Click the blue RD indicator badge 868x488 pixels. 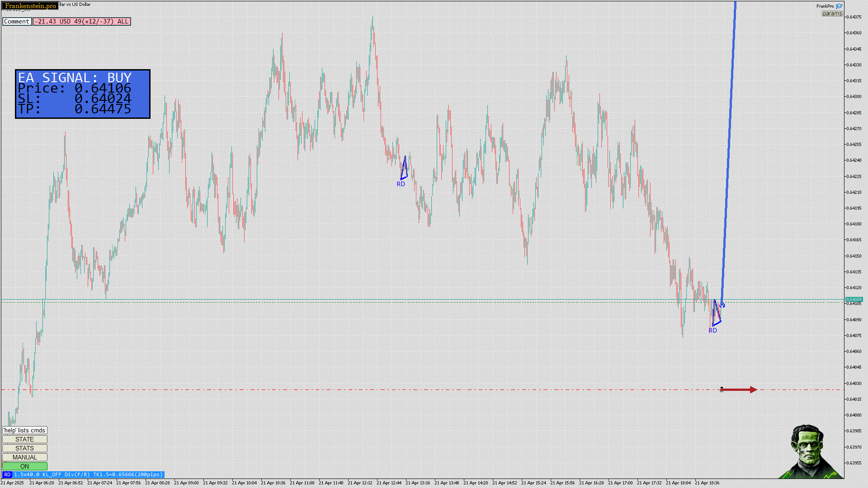(x=7, y=474)
